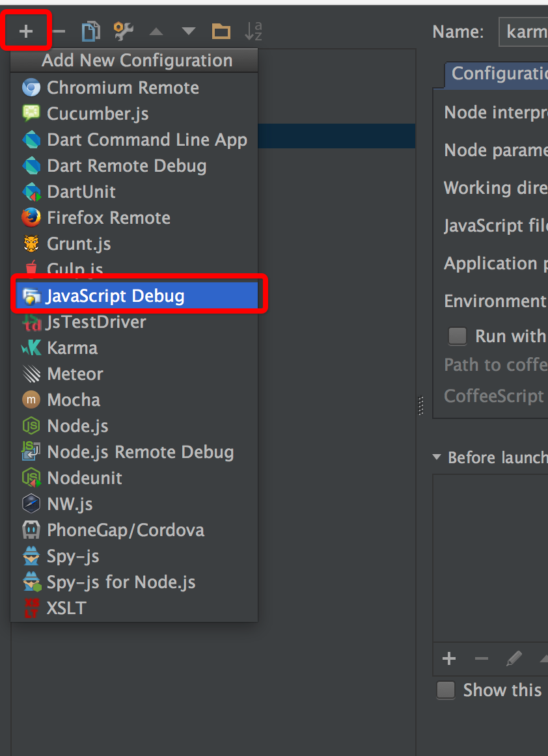The image size is (548, 756).
Task: Click the pencil edit task icon
Action: (514, 658)
